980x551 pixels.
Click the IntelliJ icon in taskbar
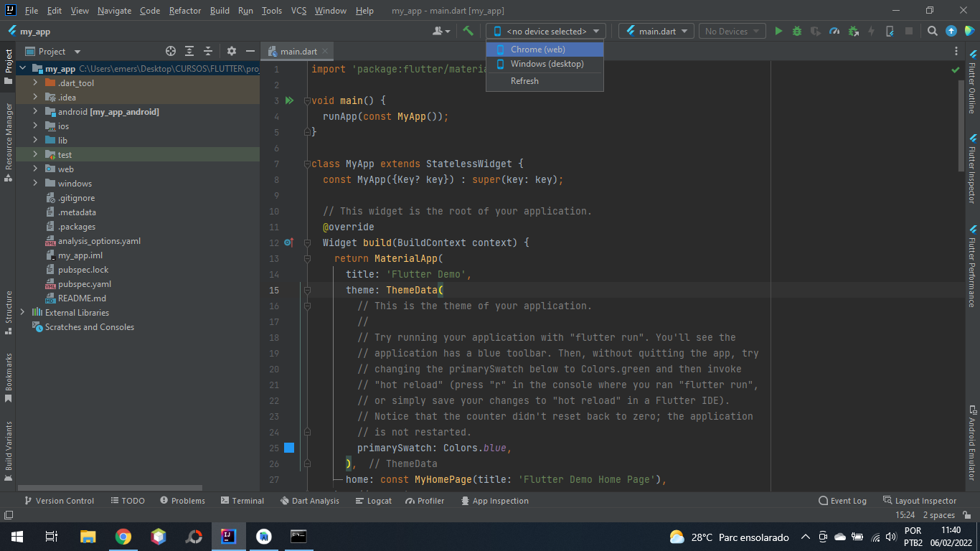tap(229, 537)
